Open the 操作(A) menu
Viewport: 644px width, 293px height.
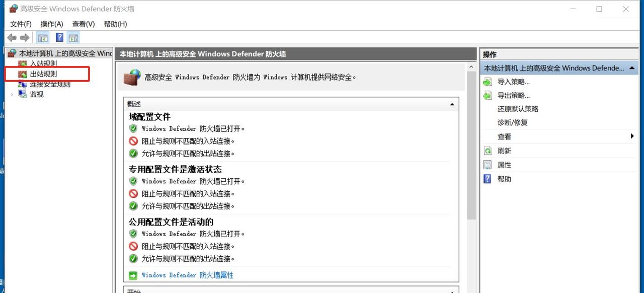point(52,24)
